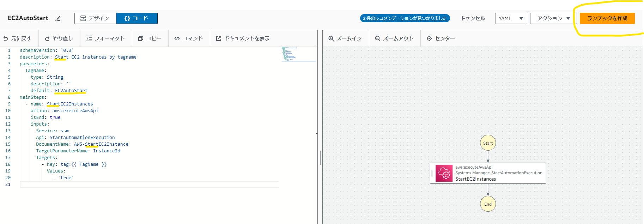Select the StartEC2Instances step card
Viewport: 644px width, 224px height.
[488, 173]
